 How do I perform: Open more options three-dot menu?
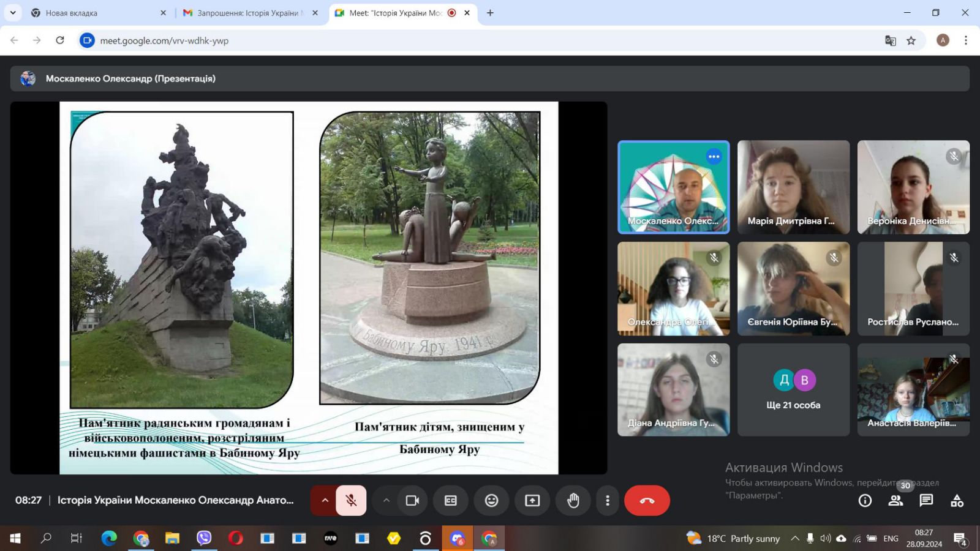click(x=607, y=501)
